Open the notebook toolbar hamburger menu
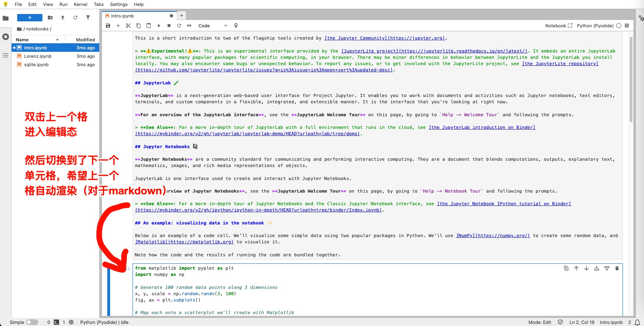 point(627,26)
